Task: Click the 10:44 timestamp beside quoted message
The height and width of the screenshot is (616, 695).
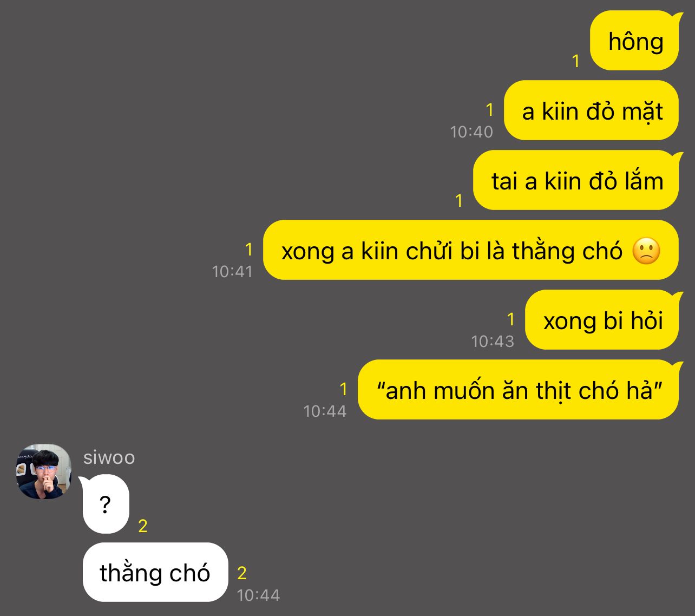Action: pos(325,411)
